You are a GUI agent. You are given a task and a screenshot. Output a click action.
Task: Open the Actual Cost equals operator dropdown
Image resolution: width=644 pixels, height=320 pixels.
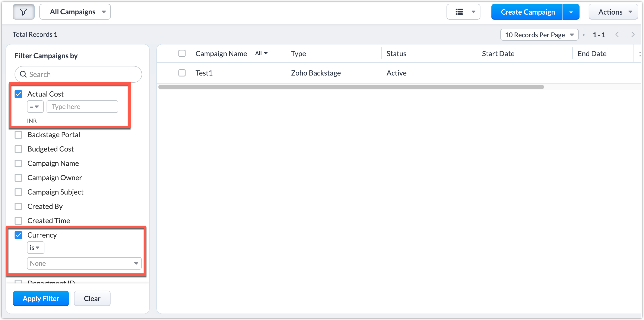tap(35, 107)
